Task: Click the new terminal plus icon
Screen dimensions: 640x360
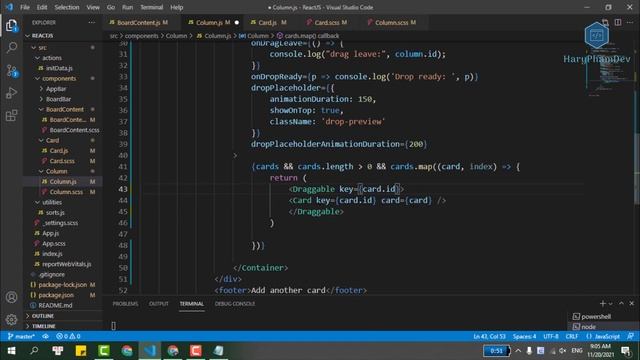Action: (602, 304)
